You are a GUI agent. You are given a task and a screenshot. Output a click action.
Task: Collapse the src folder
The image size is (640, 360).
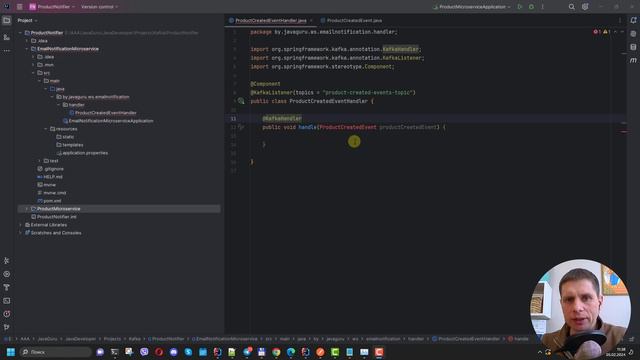[x=33, y=73]
